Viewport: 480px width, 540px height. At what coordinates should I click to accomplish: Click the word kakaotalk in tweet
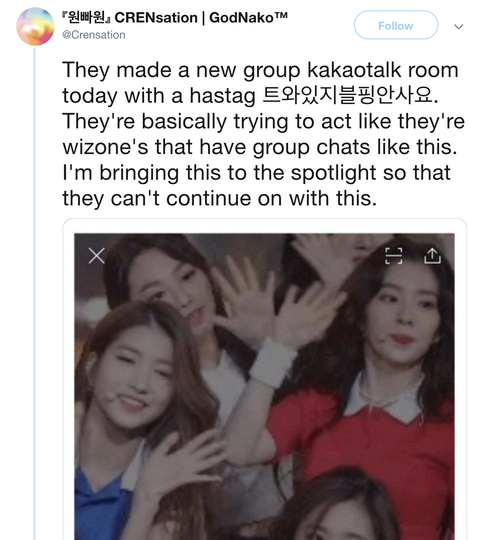354,70
